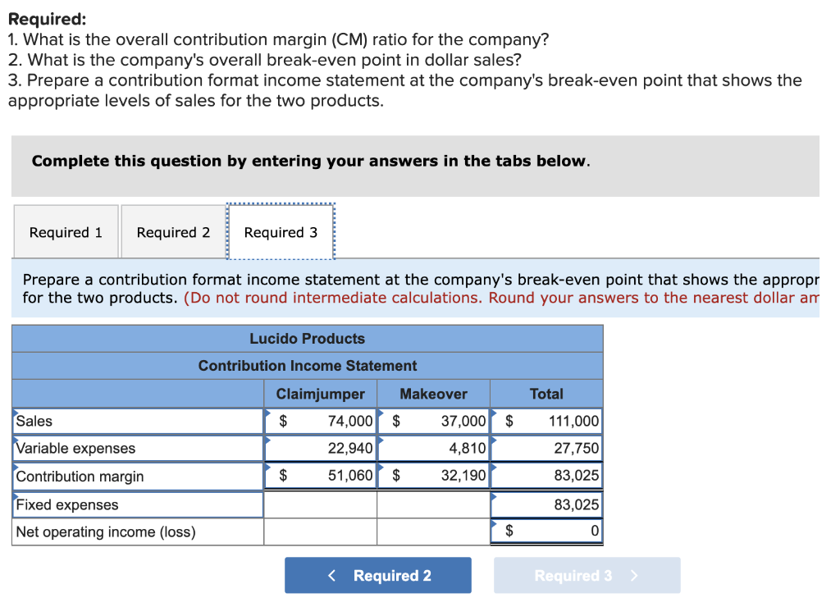The image size is (840, 616).
Task: Click the right chevron on Required 3 button
Action: [x=634, y=575]
